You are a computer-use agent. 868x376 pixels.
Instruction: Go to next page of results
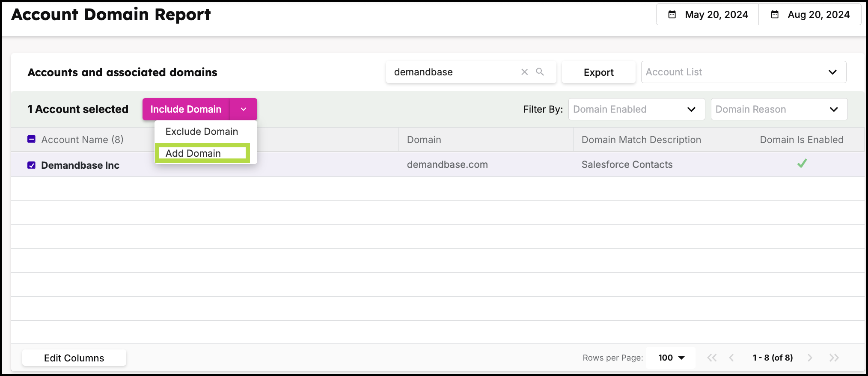pos(810,358)
